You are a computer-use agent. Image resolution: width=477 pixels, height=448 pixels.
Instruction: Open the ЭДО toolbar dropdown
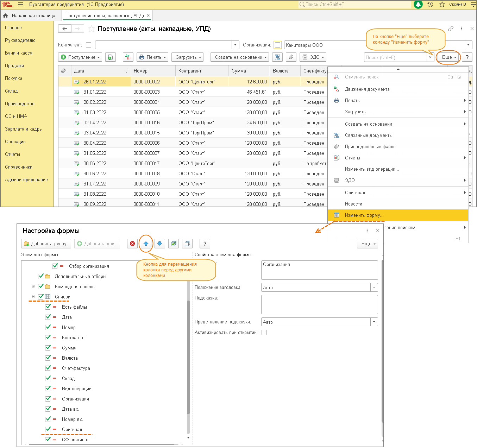(313, 57)
